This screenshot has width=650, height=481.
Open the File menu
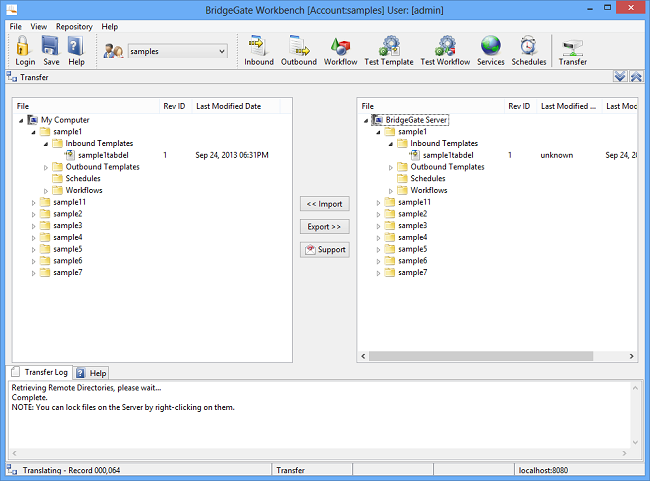[16, 27]
